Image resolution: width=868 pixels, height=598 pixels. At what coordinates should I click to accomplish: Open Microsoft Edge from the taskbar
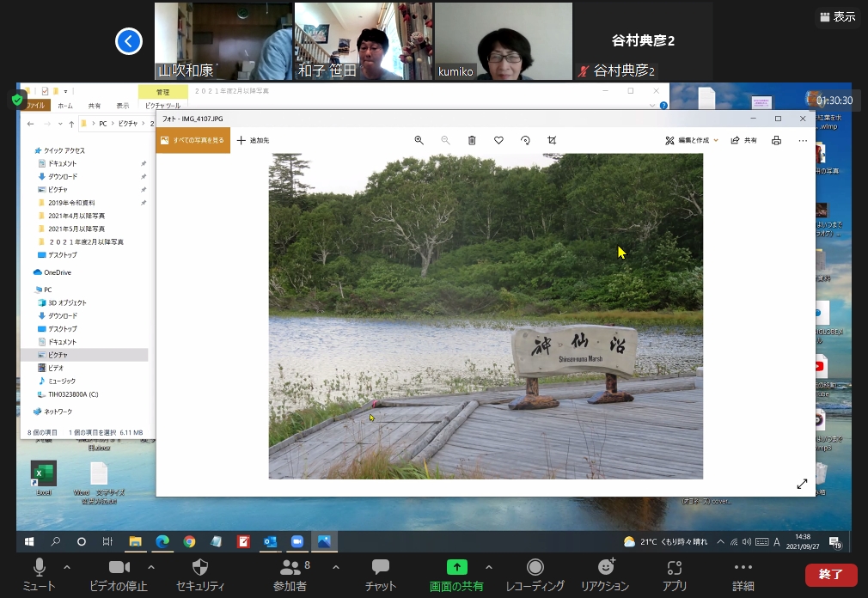click(x=162, y=541)
